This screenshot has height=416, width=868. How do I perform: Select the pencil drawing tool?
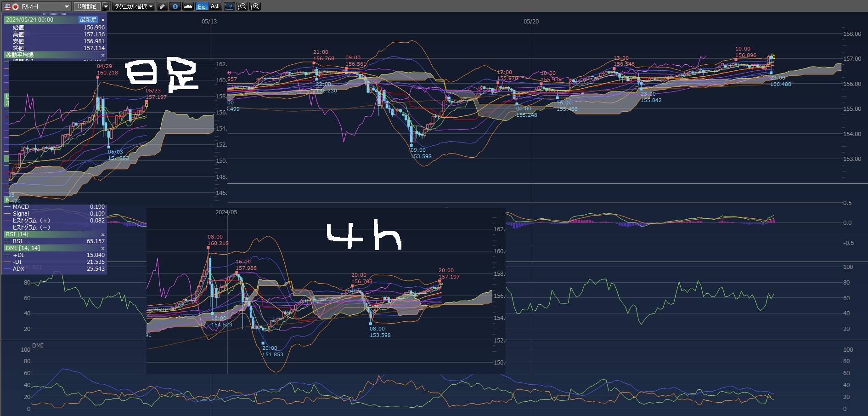tap(162, 6)
